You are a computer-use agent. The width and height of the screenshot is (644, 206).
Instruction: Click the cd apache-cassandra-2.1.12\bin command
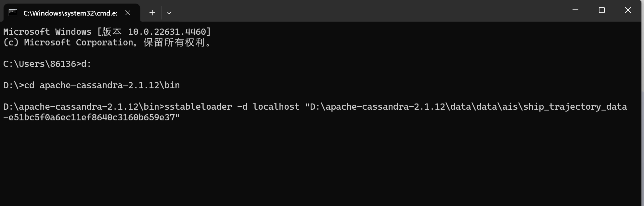[102, 85]
